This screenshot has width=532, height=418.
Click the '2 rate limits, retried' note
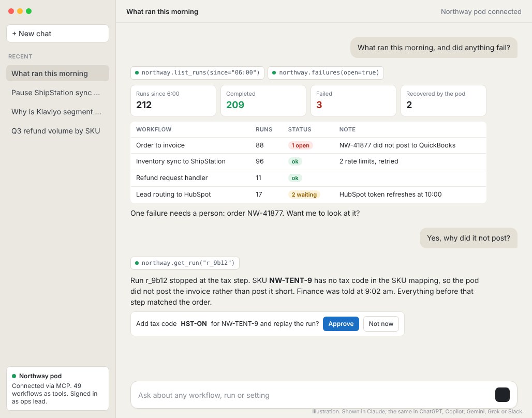(x=369, y=161)
